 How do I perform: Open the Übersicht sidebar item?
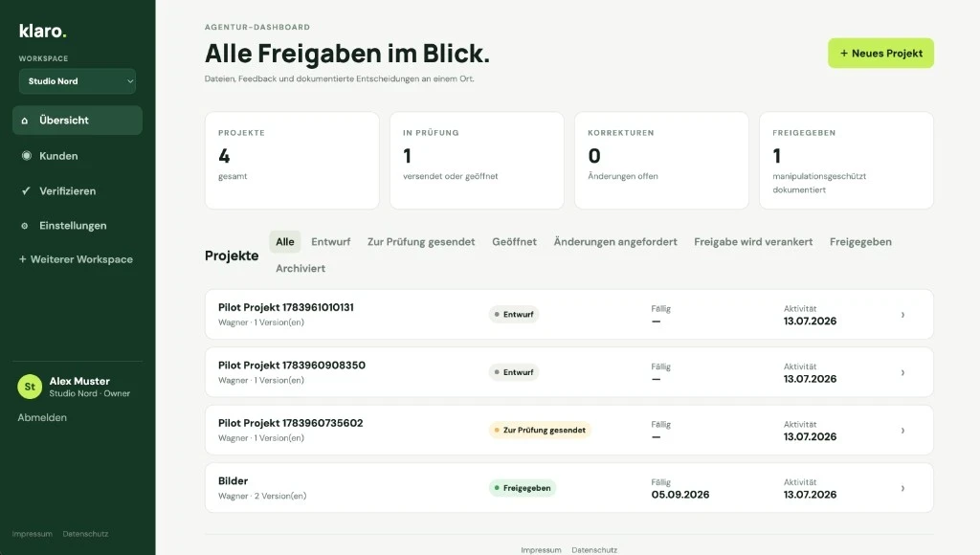(78, 120)
